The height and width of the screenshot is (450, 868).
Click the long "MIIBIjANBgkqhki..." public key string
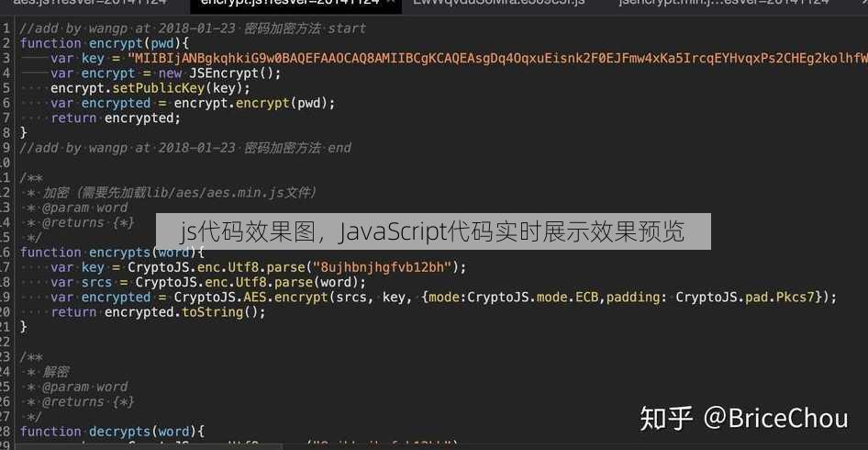point(497,58)
